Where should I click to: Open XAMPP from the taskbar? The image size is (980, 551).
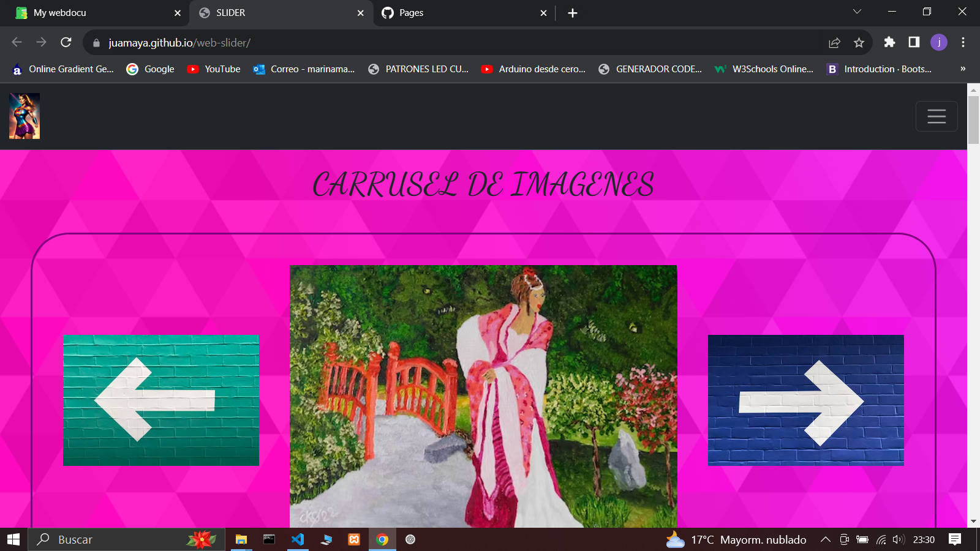(354, 539)
